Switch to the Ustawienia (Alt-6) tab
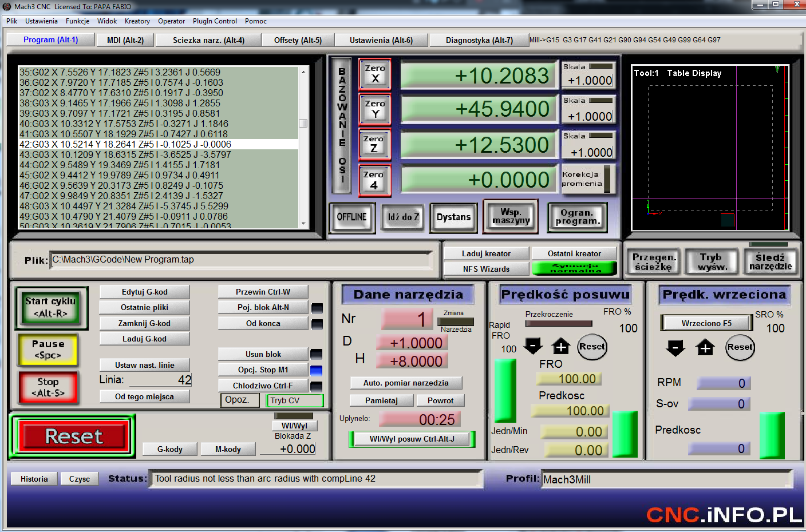Screen dimensions: 806x532 coord(381,40)
